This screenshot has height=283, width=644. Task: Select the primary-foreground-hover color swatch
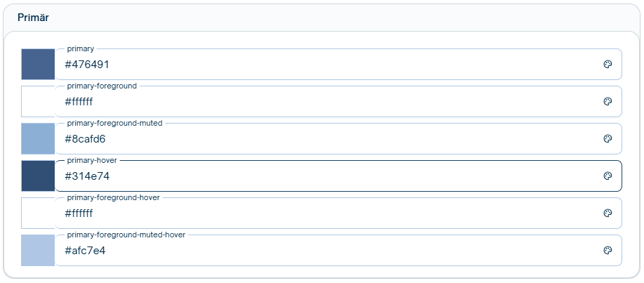[x=38, y=213]
